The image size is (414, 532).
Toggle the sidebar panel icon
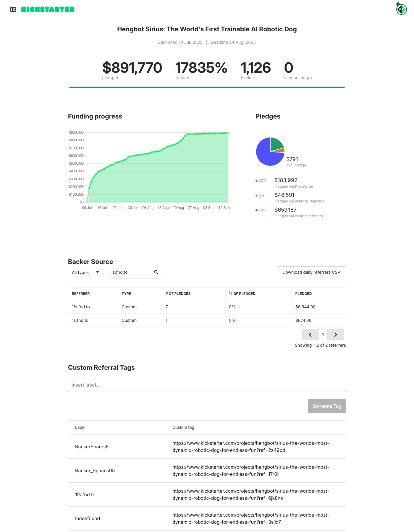pyautogui.click(x=13, y=9)
